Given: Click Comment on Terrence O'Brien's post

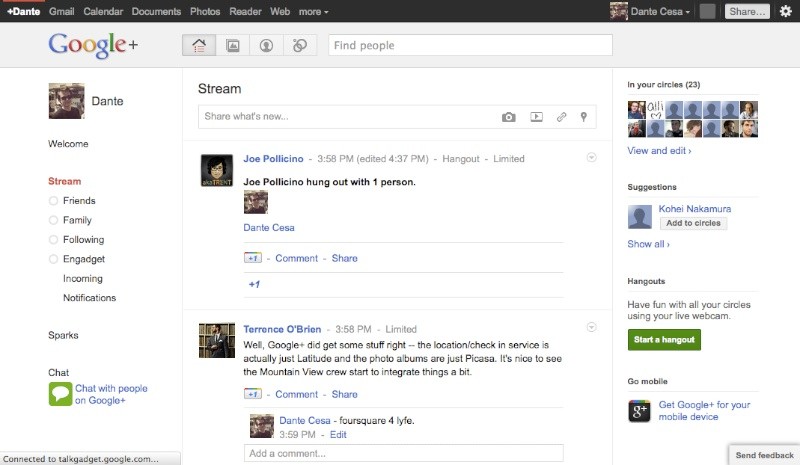Looking at the screenshot, I should click(296, 394).
